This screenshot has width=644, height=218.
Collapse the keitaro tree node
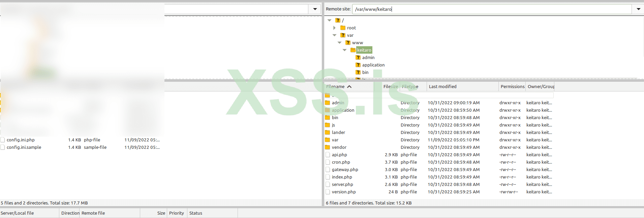click(x=345, y=50)
